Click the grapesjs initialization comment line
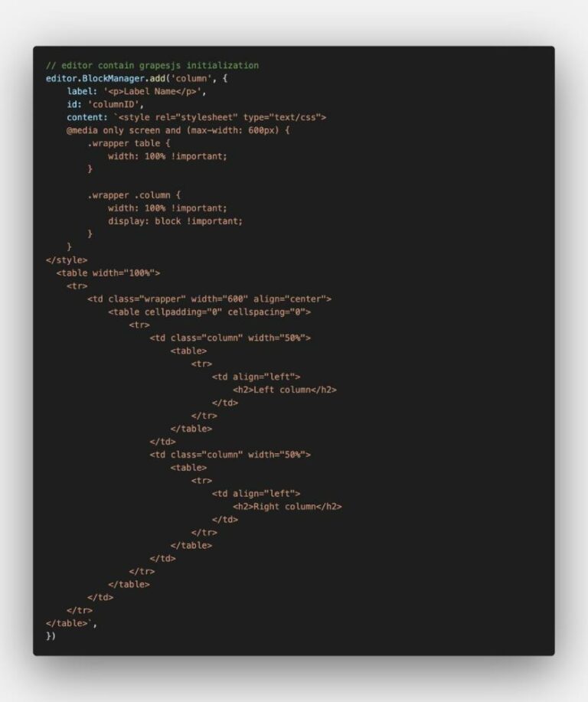The height and width of the screenshot is (702, 588). pyautogui.click(x=152, y=65)
